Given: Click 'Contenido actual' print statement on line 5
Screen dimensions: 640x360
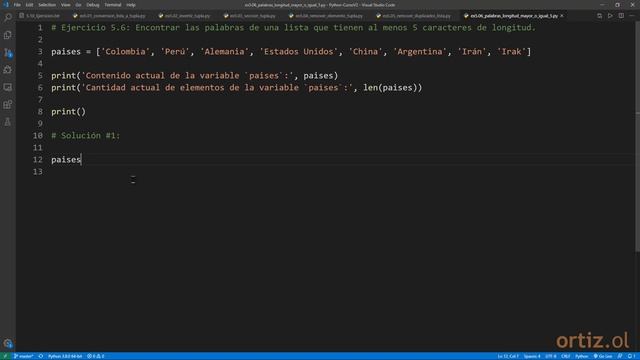Looking at the screenshot, I should [195, 76].
